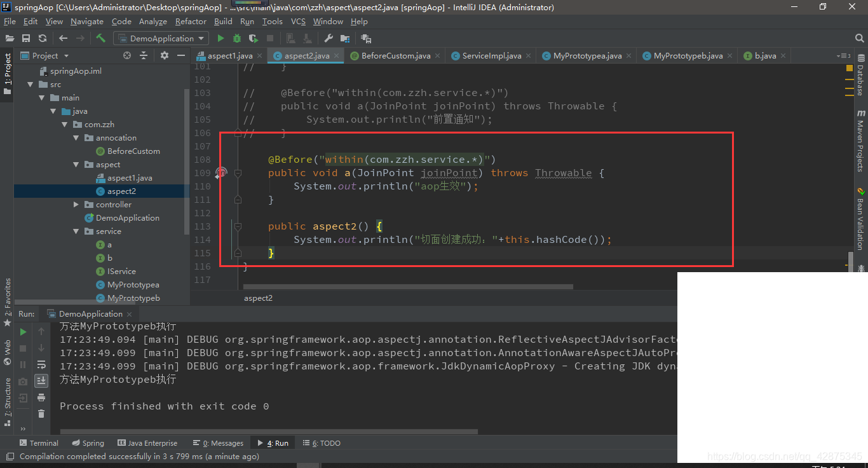Toggle soft-wrap in Run console

pos(41,364)
